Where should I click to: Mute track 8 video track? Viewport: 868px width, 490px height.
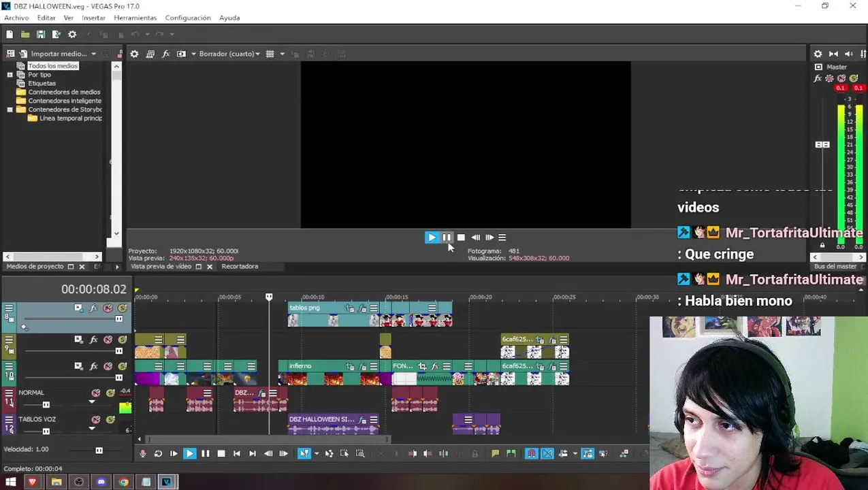click(x=108, y=308)
